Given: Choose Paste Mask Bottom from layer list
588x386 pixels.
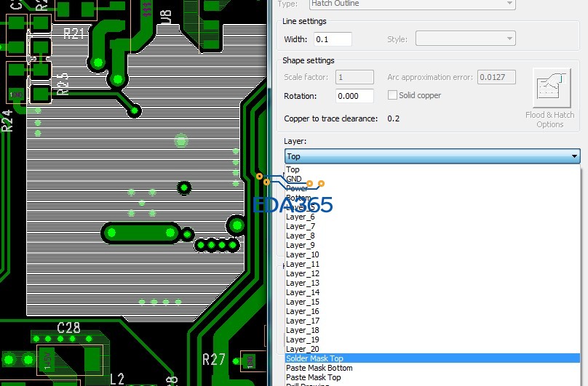Looking at the screenshot, I should tap(319, 368).
